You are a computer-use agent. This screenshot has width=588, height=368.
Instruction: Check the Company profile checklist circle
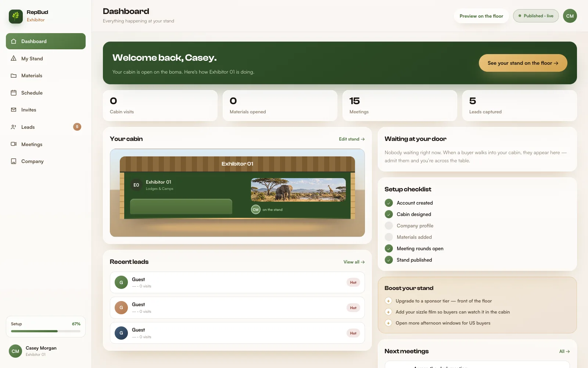coord(389,226)
